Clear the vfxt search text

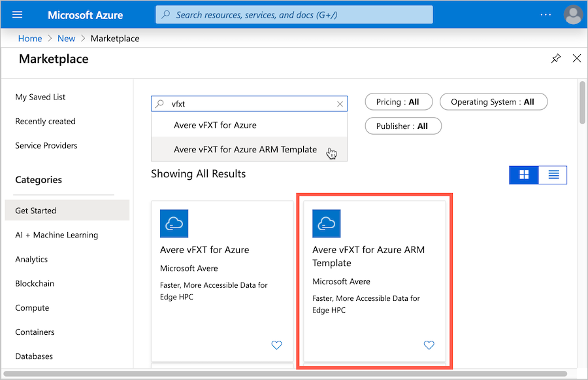[340, 103]
